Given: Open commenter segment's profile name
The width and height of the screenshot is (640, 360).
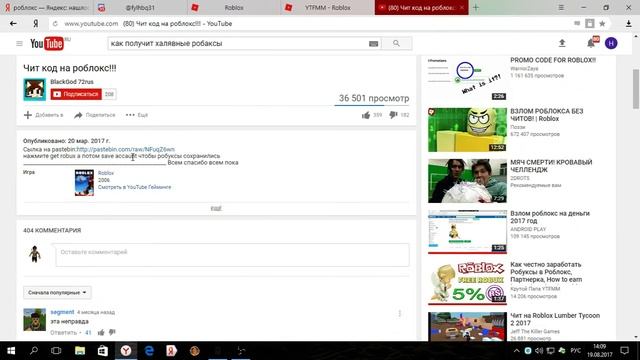Looking at the screenshot, I should (62, 312).
